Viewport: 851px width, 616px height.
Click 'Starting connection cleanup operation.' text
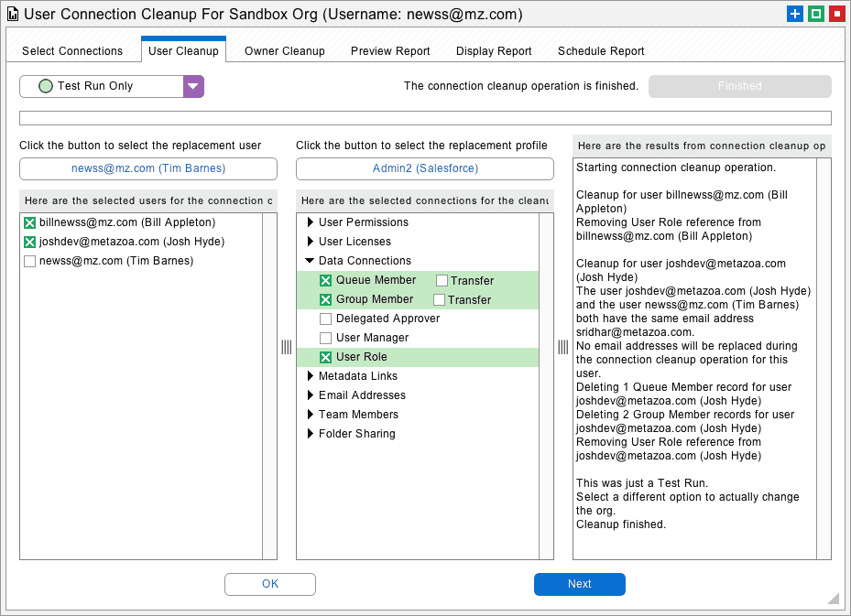(x=676, y=168)
